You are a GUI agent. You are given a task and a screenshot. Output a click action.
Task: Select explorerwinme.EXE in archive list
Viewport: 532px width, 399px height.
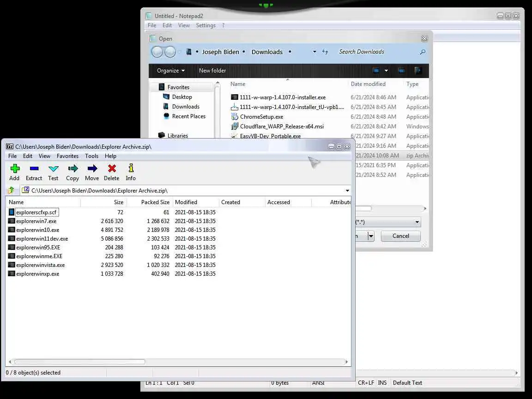[39, 256]
